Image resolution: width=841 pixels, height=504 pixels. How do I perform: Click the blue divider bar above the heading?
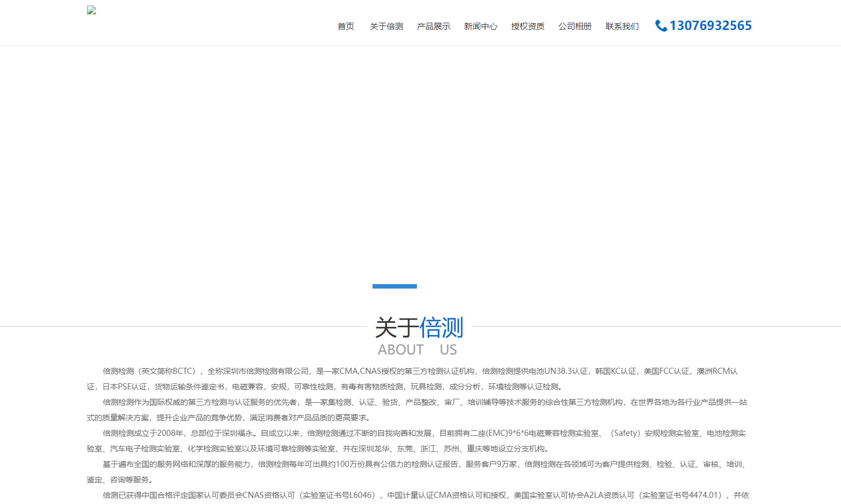click(x=394, y=286)
